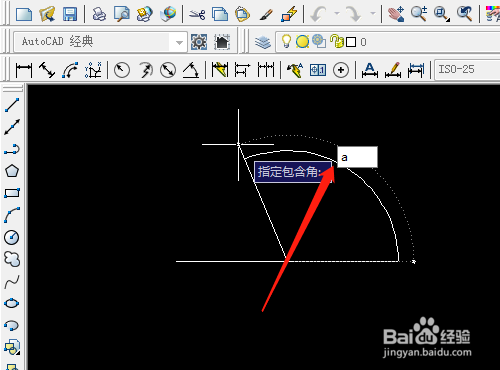Image resolution: width=500 pixels, height=370 pixels.
Task: Click the Center Mark tool
Action: point(341,70)
